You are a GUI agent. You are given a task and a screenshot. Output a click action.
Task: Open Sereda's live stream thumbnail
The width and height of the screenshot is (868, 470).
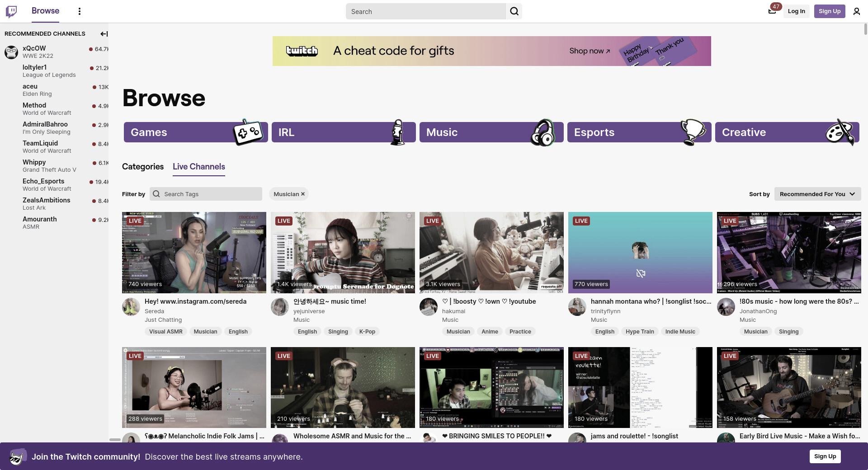pyautogui.click(x=194, y=252)
